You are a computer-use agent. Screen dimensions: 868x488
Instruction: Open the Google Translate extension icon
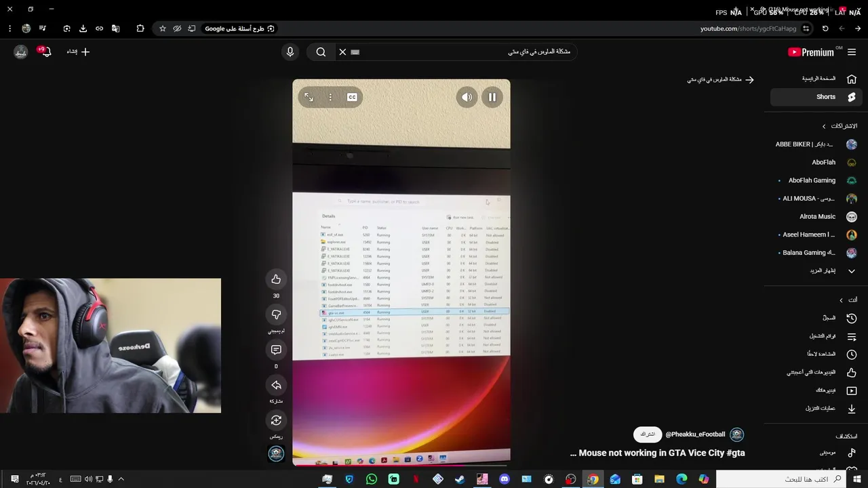coord(115,28)
